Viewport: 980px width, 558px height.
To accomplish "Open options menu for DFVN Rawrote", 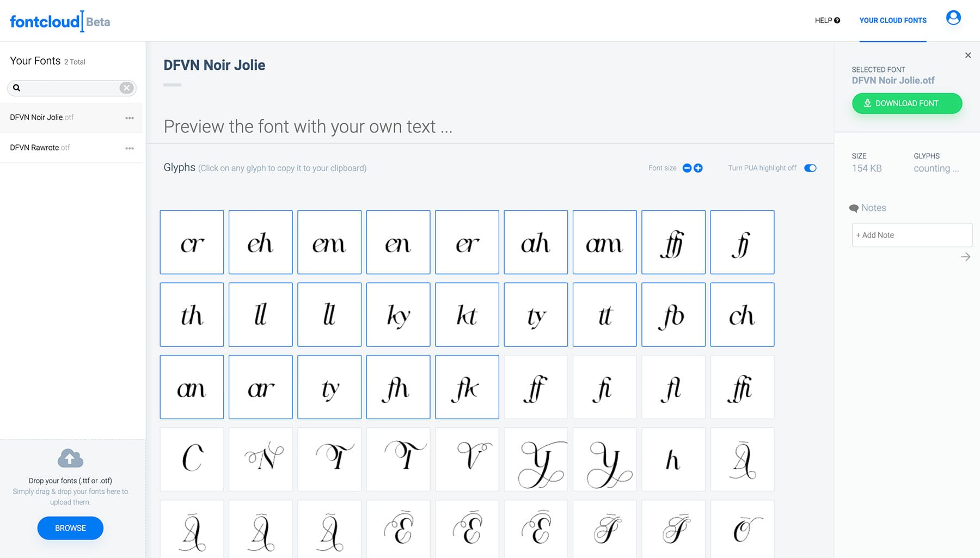I will (130, 148).
